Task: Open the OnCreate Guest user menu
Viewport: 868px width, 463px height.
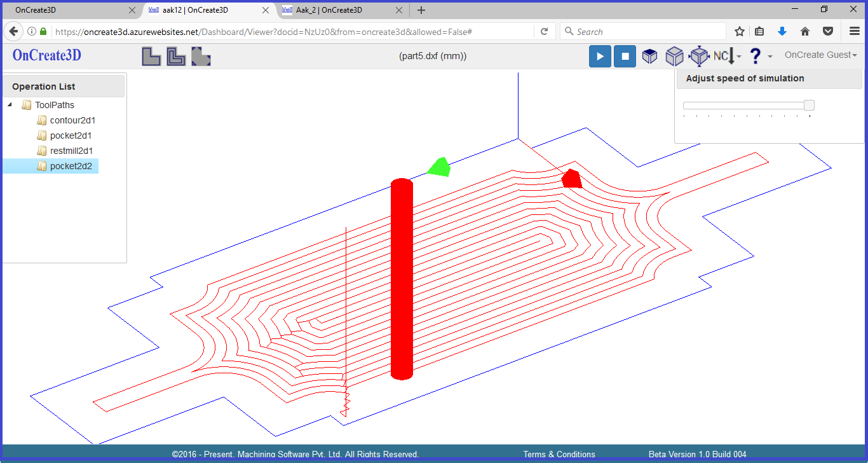Action: [820, 55]
